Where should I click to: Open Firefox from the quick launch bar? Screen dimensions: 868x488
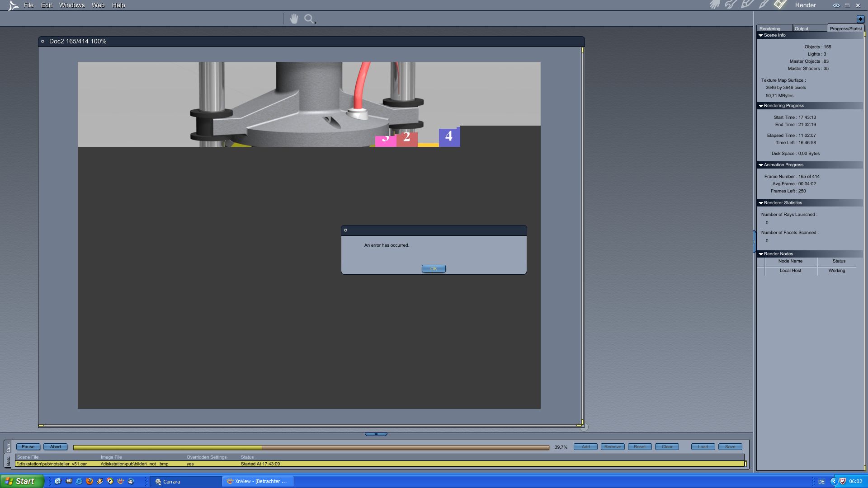tap(90, 481)
